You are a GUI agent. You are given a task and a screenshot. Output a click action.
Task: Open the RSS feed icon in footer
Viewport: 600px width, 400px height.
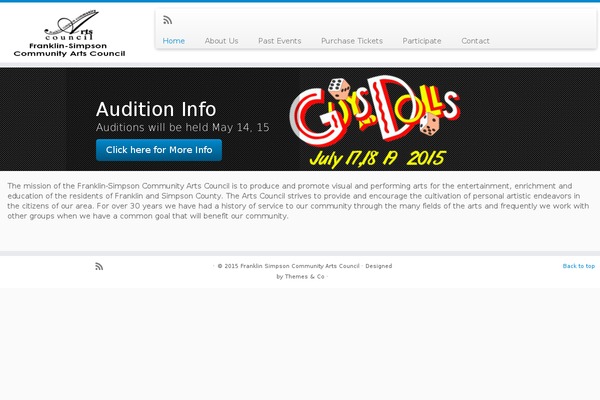coord(99,266)
